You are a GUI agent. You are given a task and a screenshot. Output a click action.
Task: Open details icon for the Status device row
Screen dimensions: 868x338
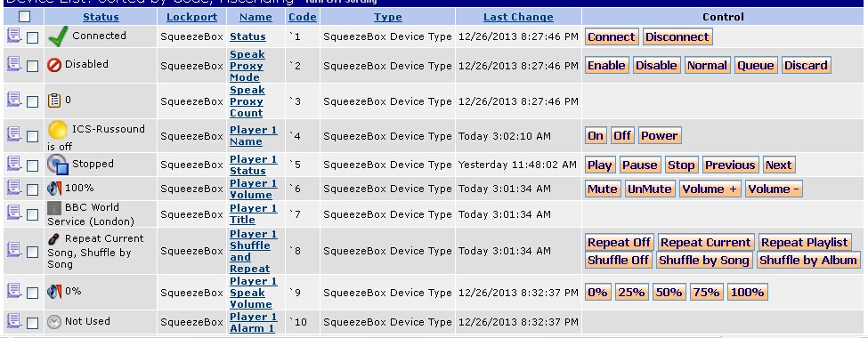click(14, 36)
